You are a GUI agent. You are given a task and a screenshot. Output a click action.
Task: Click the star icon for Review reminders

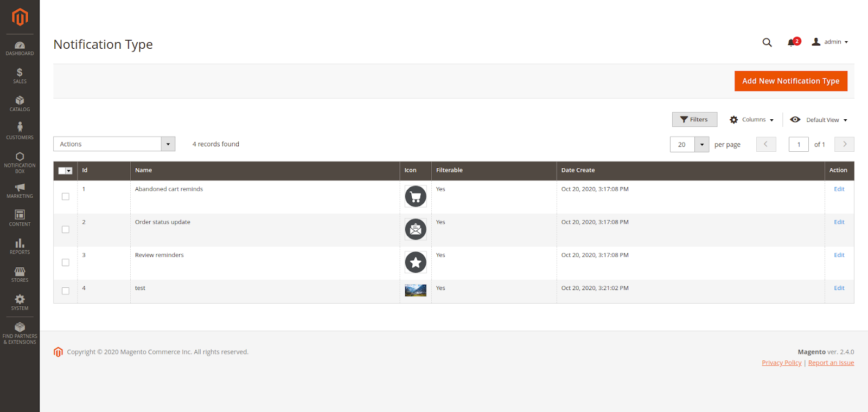[416, 262]
